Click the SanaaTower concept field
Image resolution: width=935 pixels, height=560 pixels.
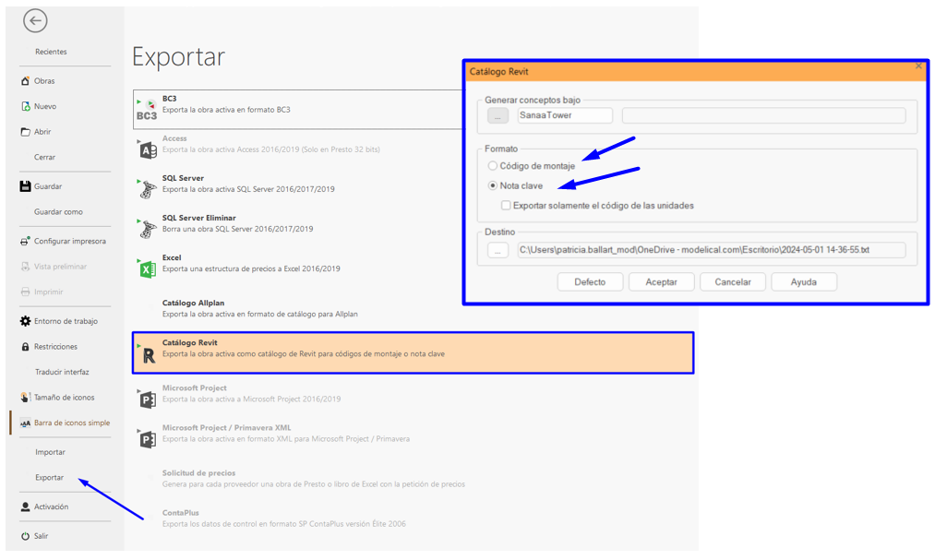(x=565, y=115)
